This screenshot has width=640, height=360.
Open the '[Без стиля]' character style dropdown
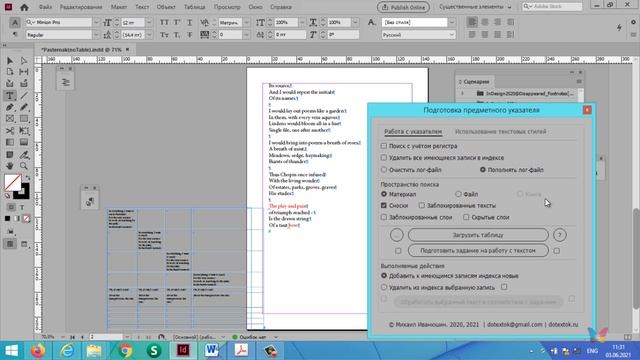point(451,22)
